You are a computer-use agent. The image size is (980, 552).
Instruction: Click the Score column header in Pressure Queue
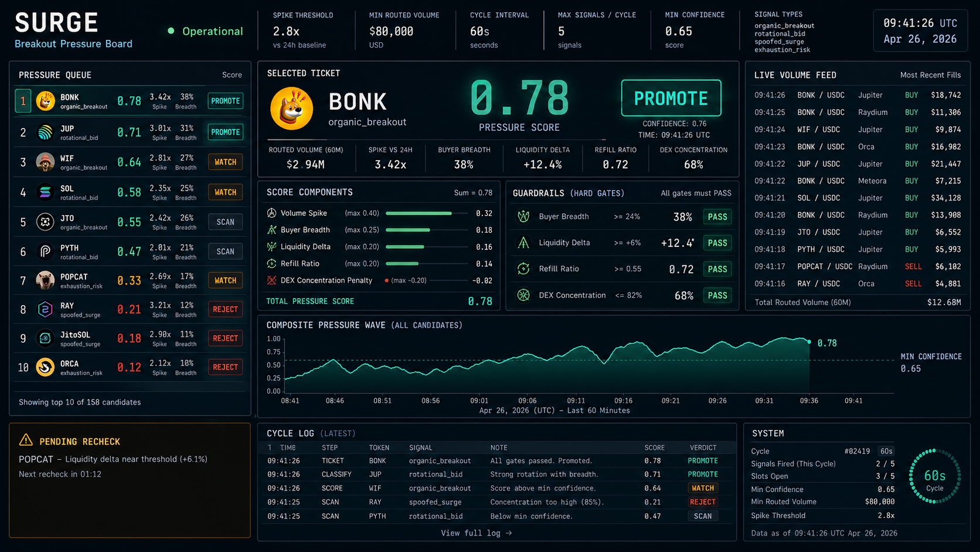click(232, 75)
